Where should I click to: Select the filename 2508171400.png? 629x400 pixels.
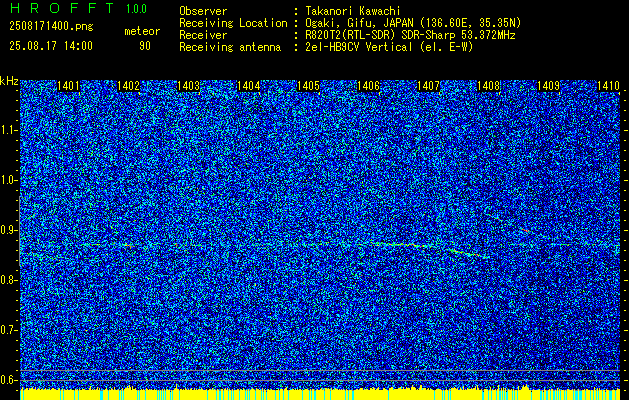pyautogui.click(x=51, y=27)
